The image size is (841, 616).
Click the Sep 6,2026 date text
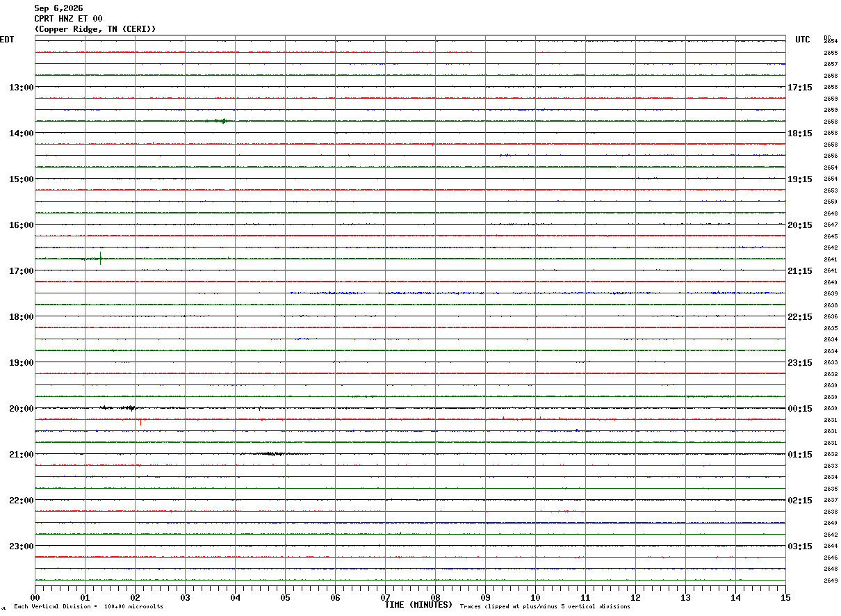coord(58,8)
